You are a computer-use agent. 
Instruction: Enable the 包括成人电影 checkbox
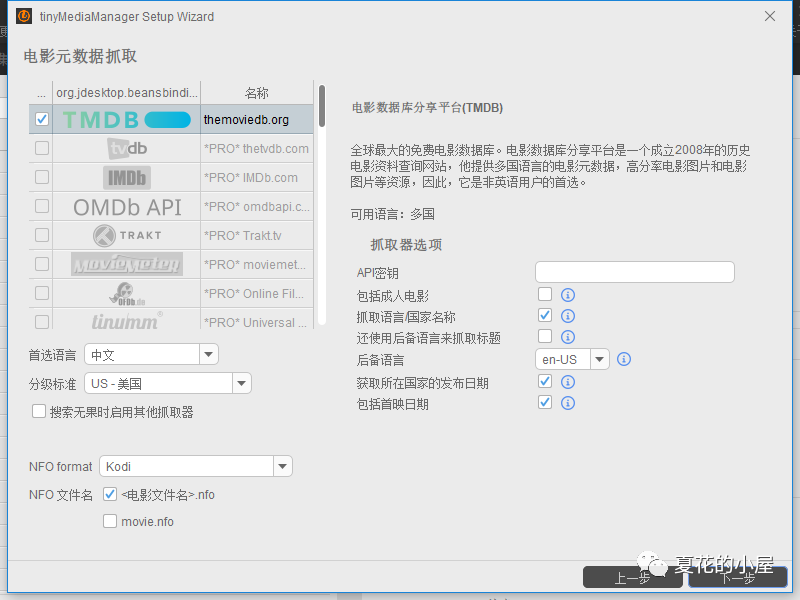point(545,295)
